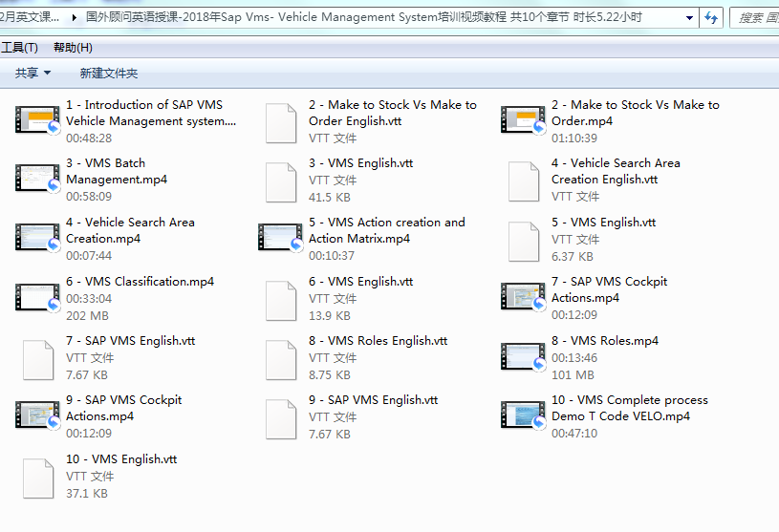This screenshot has height=532, width=779.
Task: Select file icon of 10 - VMS English.vtt
Action: [x=38, y=478]
